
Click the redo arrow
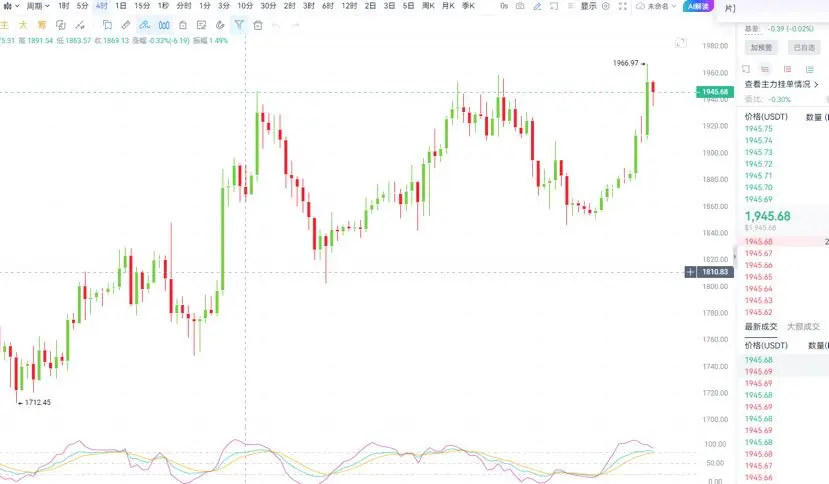point(295,25)
